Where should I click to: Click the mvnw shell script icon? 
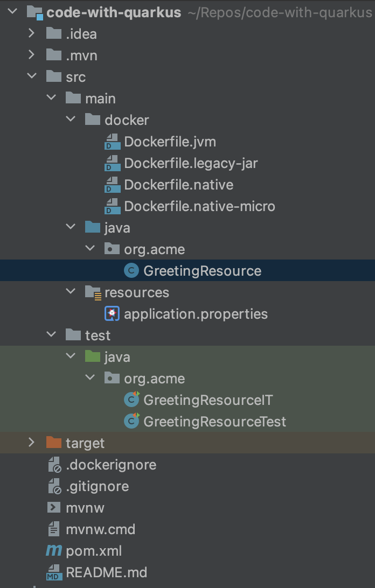[x=54, y=507]
